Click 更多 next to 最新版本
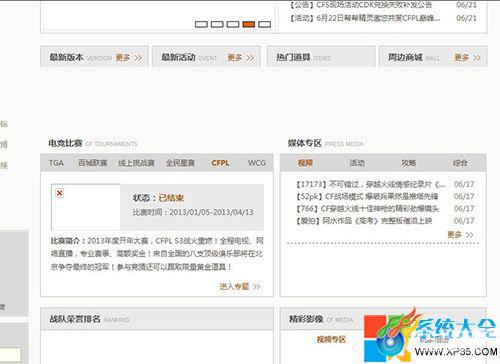The height and width of the screenshot is (364, 500). tap(129, 58)
